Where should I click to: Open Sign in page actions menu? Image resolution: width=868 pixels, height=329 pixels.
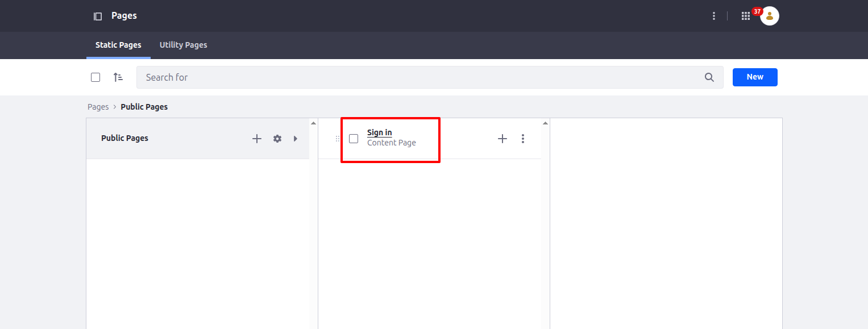pos(523,139)
